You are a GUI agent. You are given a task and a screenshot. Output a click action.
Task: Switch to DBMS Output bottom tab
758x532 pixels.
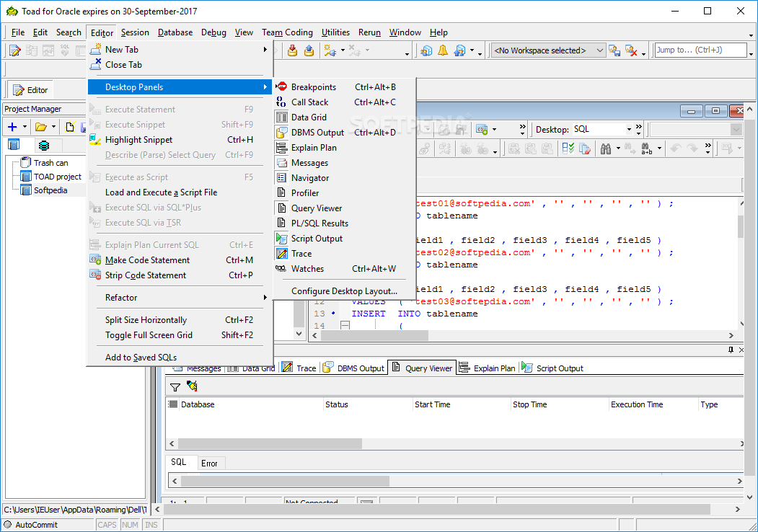[353, 368]
